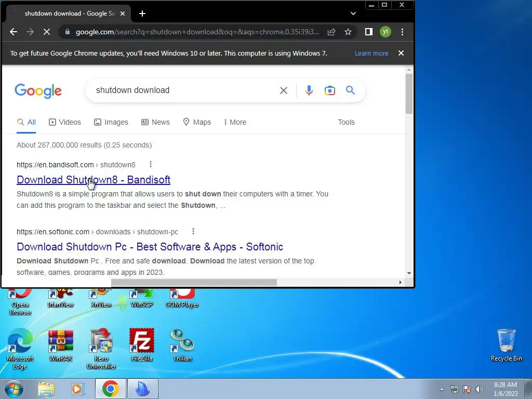Screen dimensions: 532x399
Task: Open the Chrome side panel
Action: [x=369, y=32]
